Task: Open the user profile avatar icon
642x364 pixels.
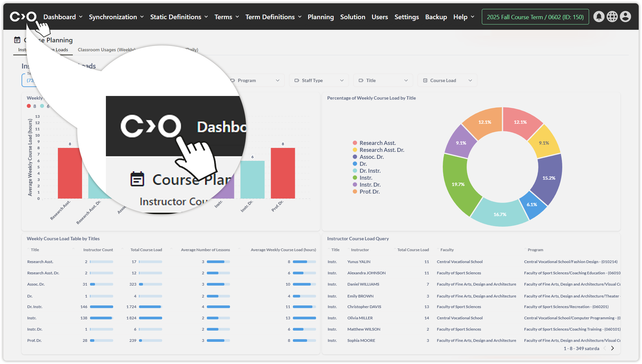Action: tap(625, 17)
